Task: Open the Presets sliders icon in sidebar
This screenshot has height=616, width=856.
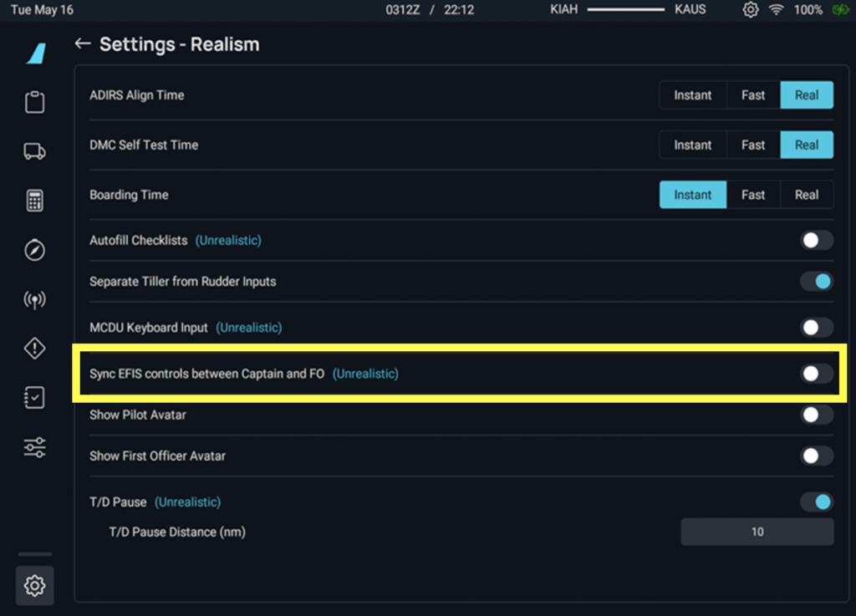Action: tap(34, 448)
